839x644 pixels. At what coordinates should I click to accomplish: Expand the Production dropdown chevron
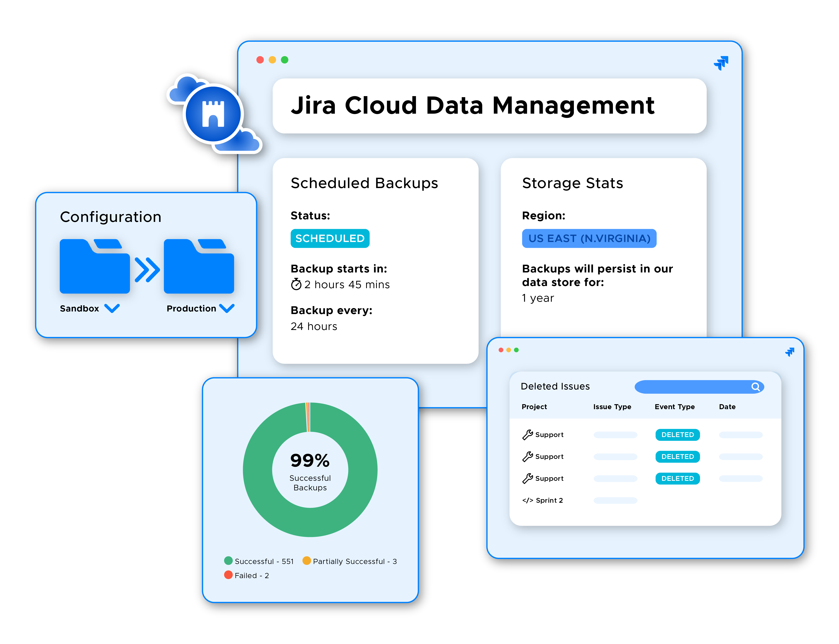tap(226, 308)
